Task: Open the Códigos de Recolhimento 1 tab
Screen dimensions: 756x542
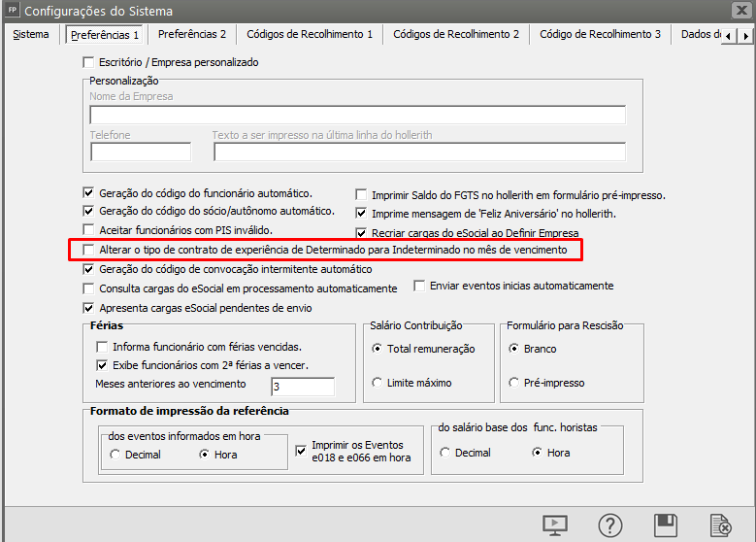Action: 310,34
